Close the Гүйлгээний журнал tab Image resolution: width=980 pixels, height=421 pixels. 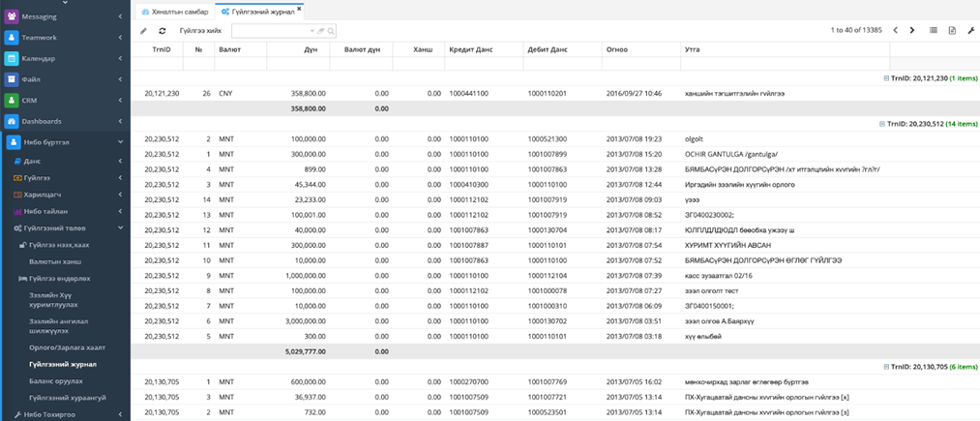click(x=299, y=9)
